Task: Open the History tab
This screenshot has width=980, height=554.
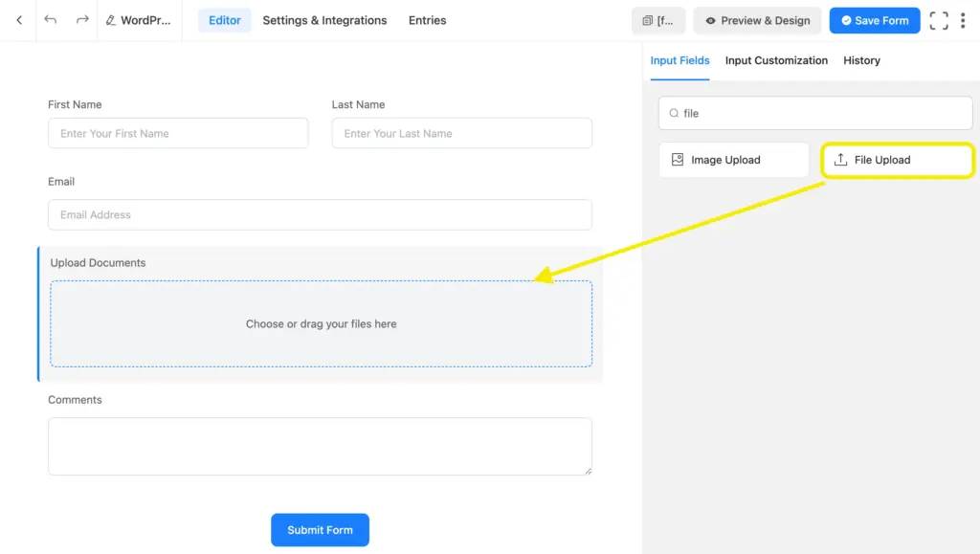Action: [x=860, y=60]
